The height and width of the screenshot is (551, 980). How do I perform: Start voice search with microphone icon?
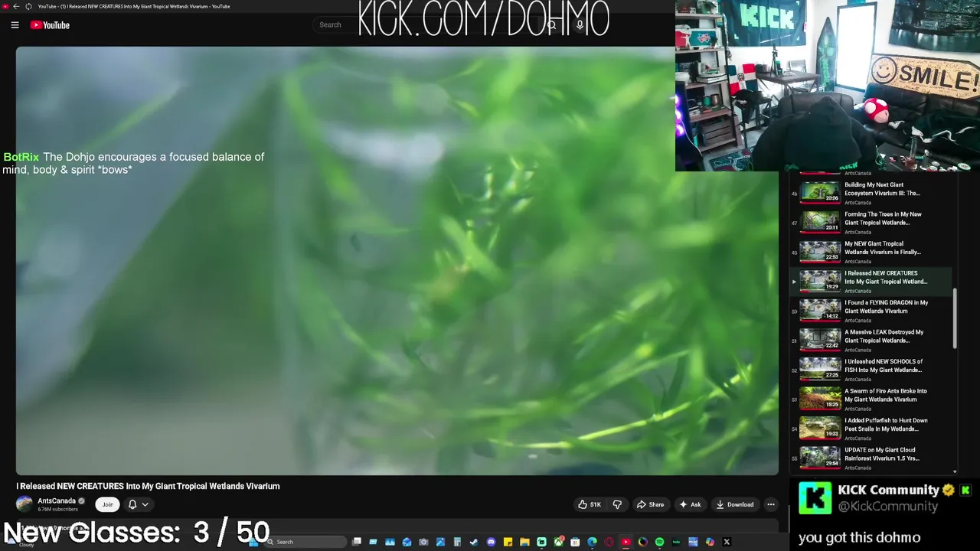(x=580, y=25)
